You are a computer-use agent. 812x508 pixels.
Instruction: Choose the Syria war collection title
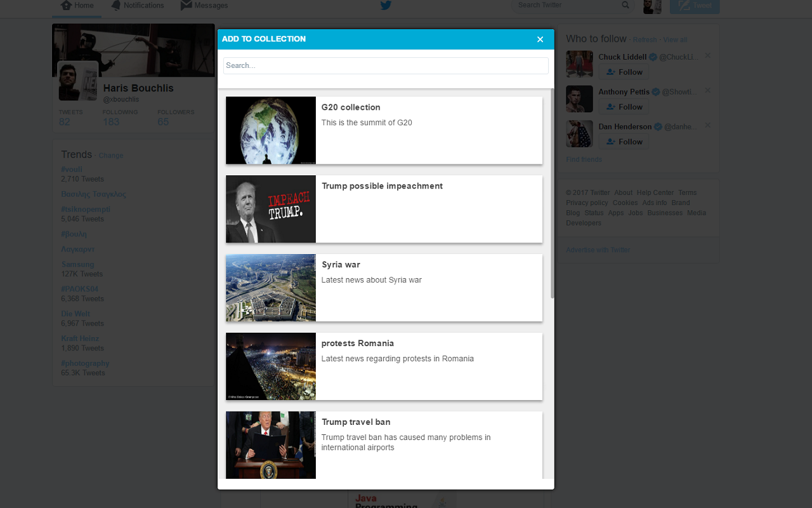coord(341,265)
